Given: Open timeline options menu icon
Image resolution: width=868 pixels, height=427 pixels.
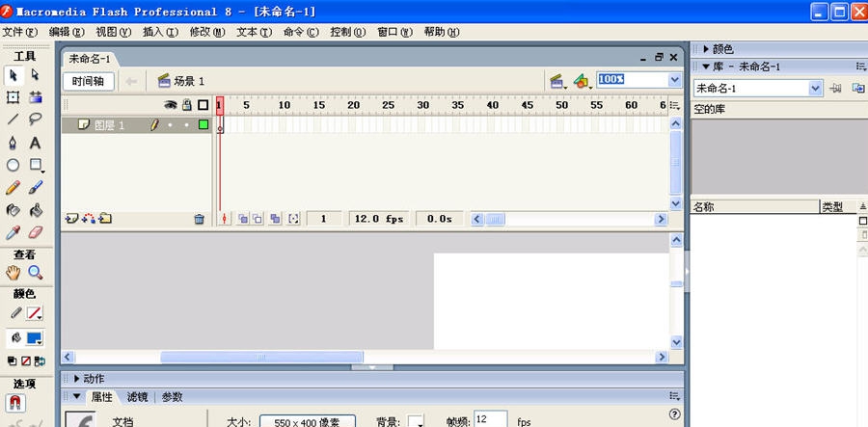Looking at the screenshot, I should pyautogui.click(x=674, y=105).
